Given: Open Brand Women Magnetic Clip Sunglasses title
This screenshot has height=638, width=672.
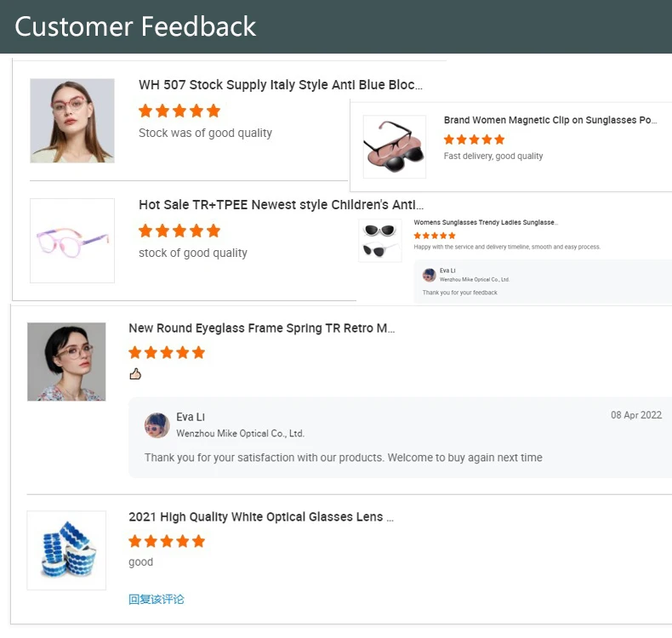Looking at the screenshot, I should [550, 120].
